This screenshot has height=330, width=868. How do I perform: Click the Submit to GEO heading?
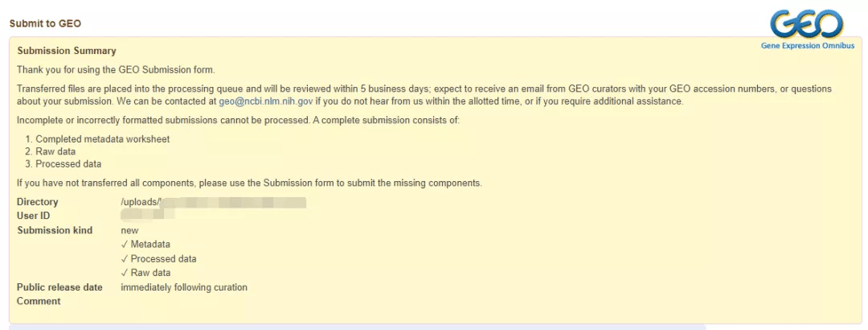coord(45,24)
